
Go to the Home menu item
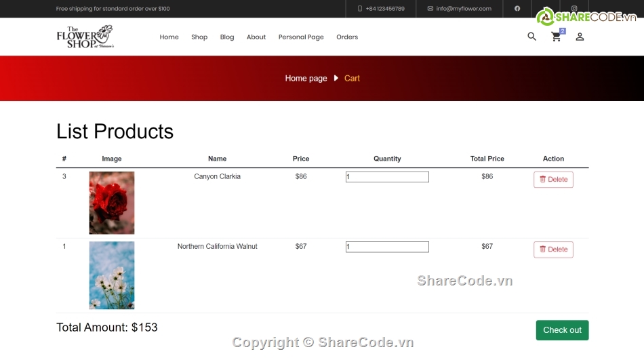169,37
